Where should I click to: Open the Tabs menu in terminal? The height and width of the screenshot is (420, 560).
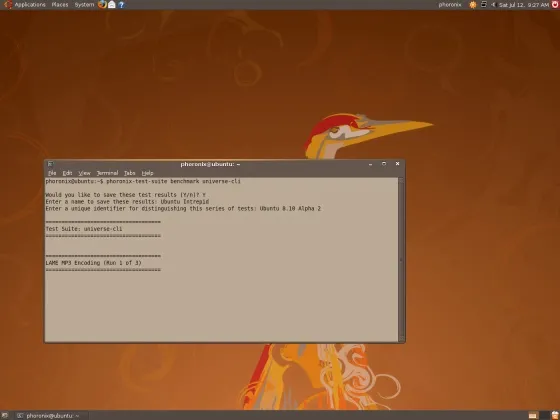(x=130, y=173)
